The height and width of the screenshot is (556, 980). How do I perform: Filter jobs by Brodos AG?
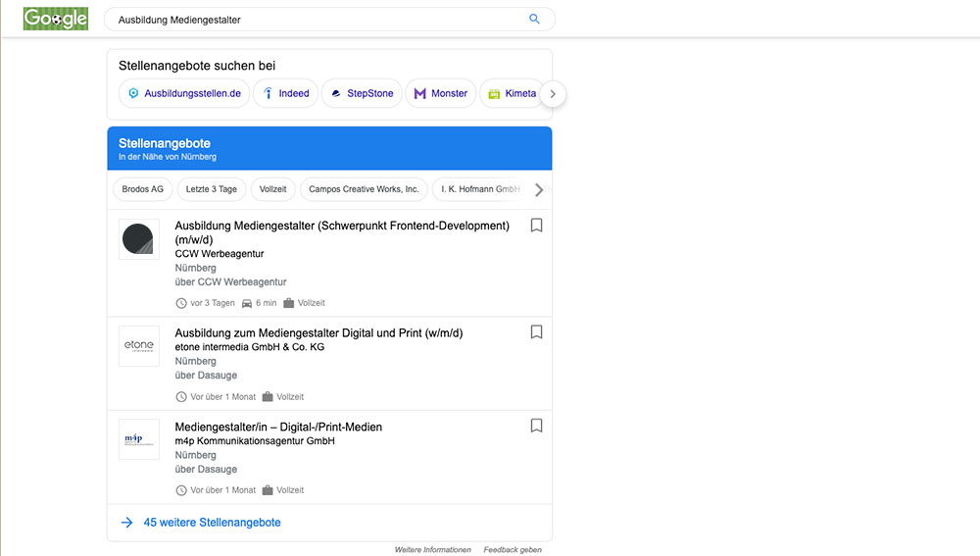142,189
